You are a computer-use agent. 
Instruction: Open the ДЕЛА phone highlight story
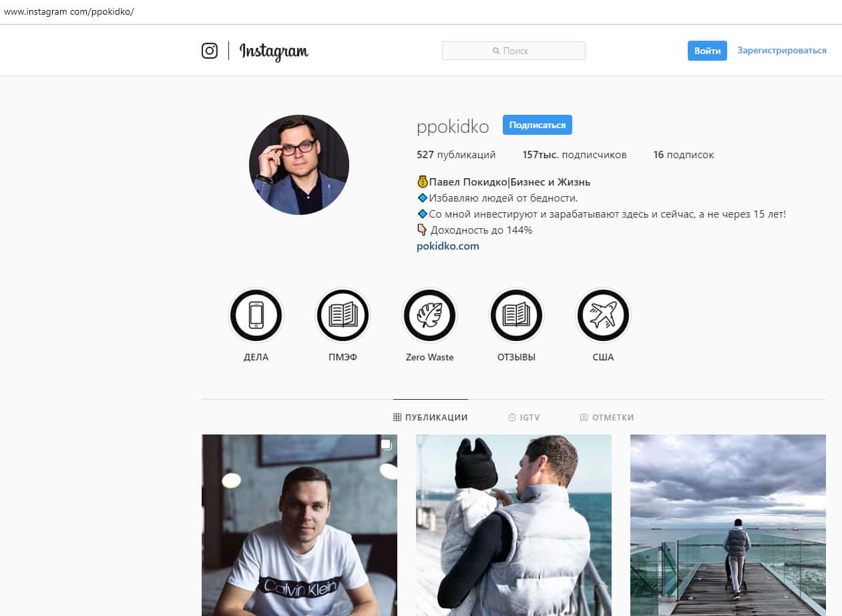tap(256, 316)
